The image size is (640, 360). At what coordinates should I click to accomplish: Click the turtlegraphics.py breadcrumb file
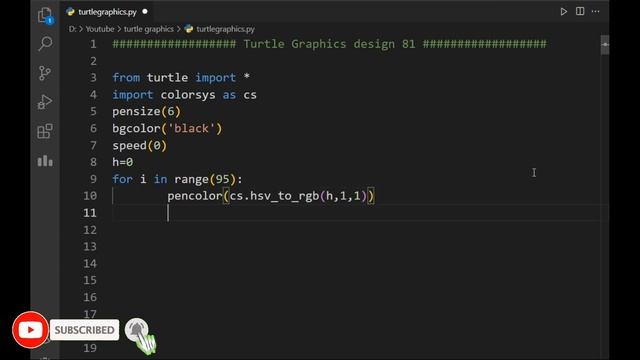coord(225,29)
